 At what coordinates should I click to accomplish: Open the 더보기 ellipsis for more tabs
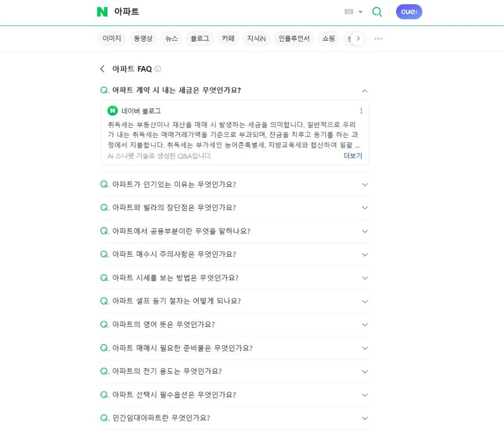coord(378,38)
